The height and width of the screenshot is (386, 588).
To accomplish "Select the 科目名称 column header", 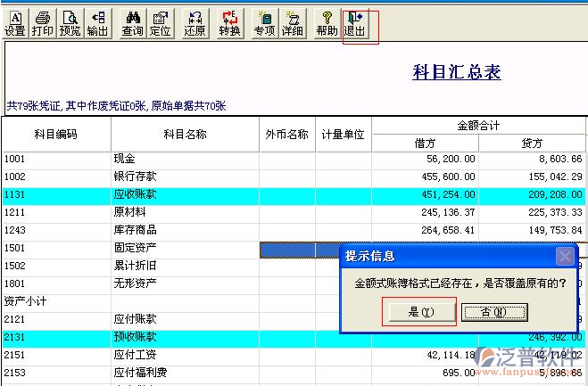I will tap(185, 134).
